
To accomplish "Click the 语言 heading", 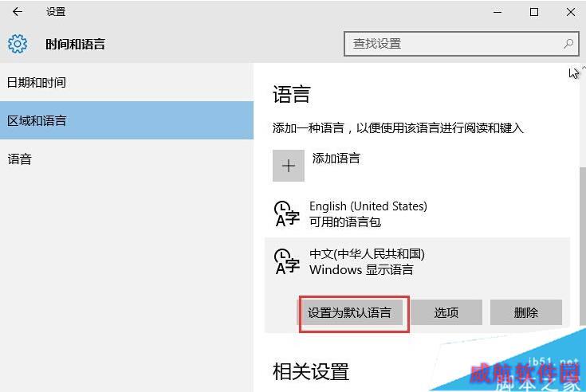I will (x=292, y=94).
